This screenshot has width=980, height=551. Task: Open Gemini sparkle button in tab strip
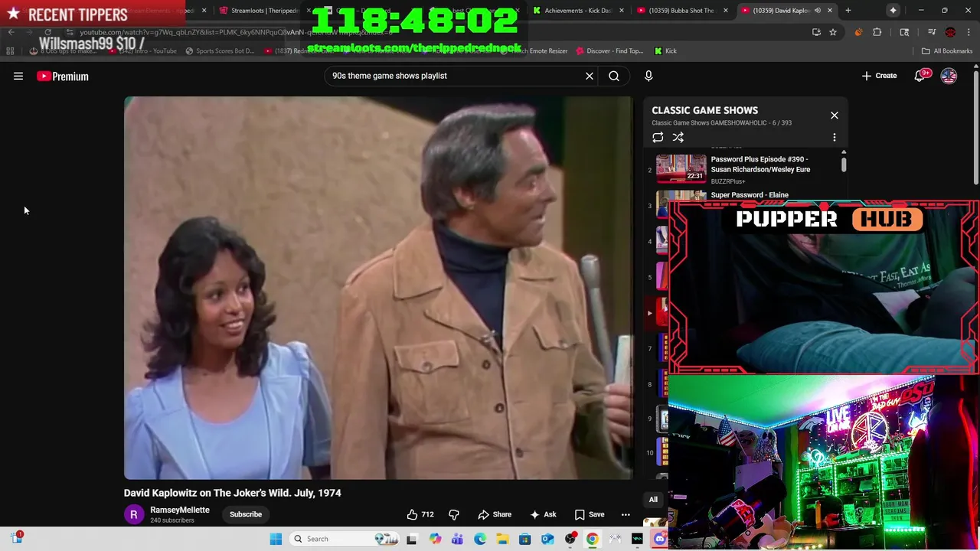pos(893,11)
